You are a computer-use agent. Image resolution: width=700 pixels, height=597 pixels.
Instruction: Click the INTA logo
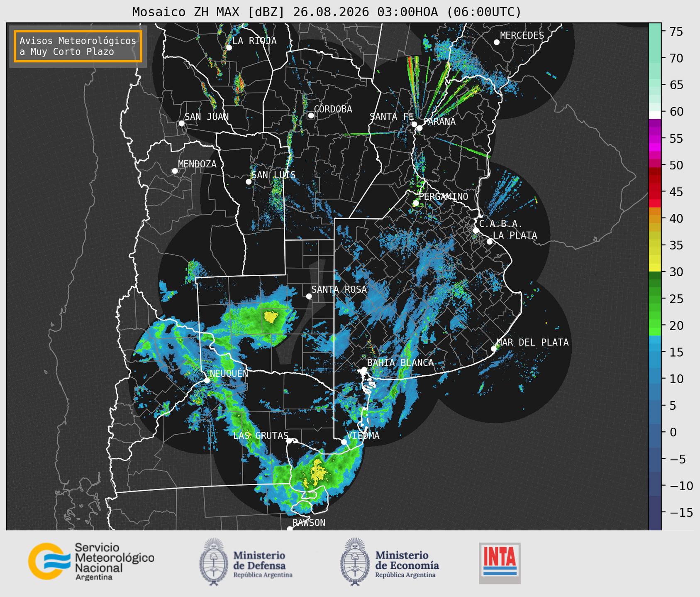click(500, 563)
